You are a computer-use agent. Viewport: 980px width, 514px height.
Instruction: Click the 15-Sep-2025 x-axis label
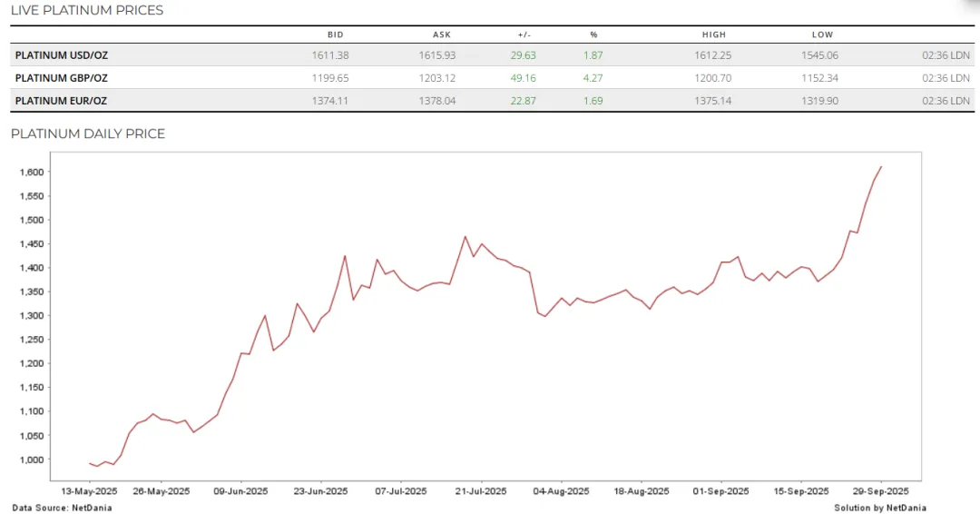[x=801, y=491]
